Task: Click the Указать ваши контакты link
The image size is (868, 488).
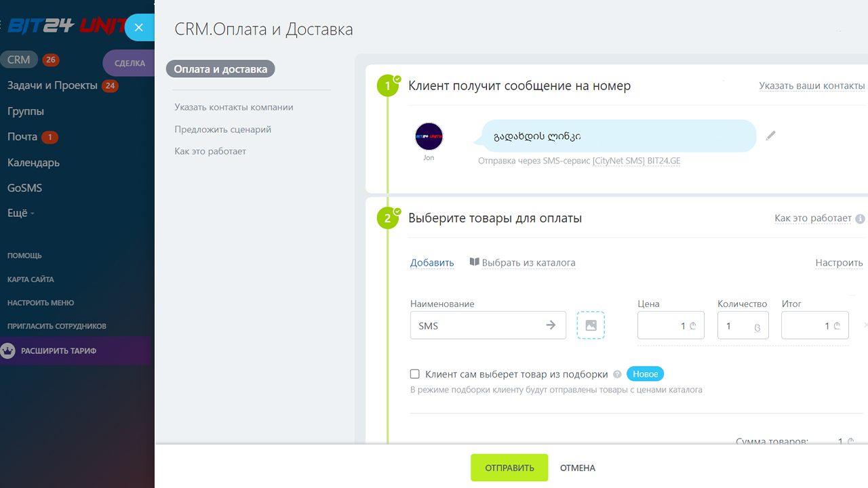Action: pyautogui.click(x=812, y=86)
